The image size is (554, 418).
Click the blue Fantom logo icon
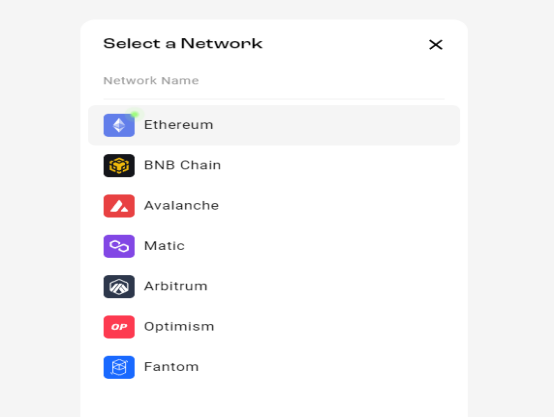point(119,367)
